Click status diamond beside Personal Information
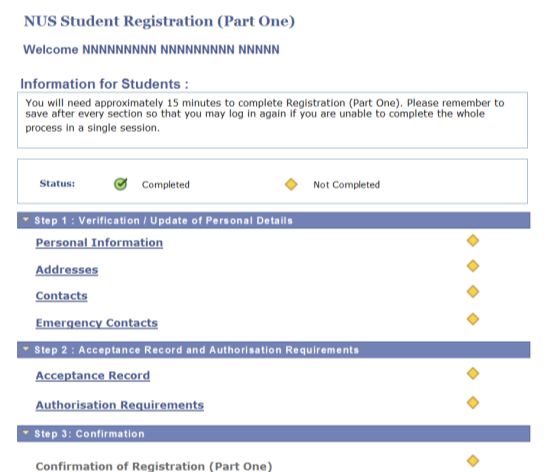The image size is (549, 472). 473,241
